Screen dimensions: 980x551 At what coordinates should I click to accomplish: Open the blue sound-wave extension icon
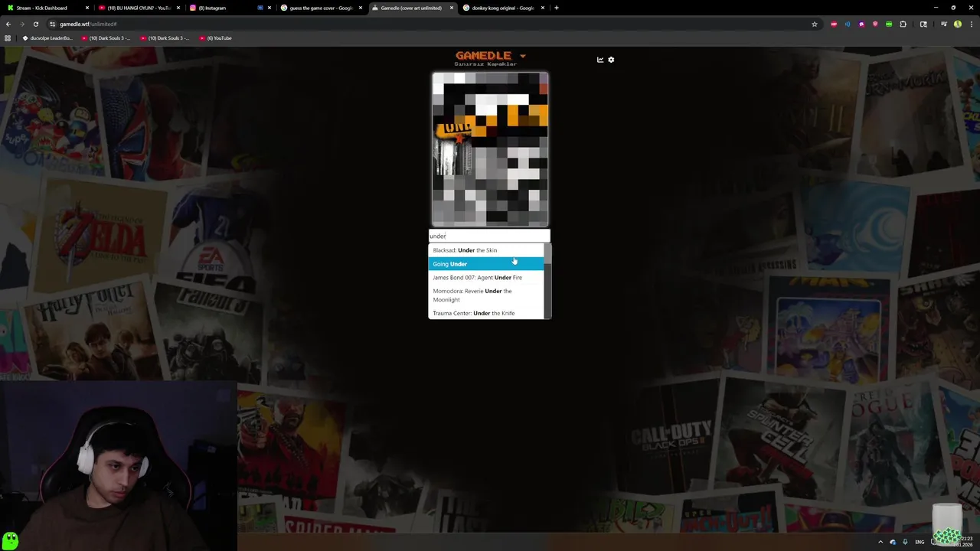[848, 24]
